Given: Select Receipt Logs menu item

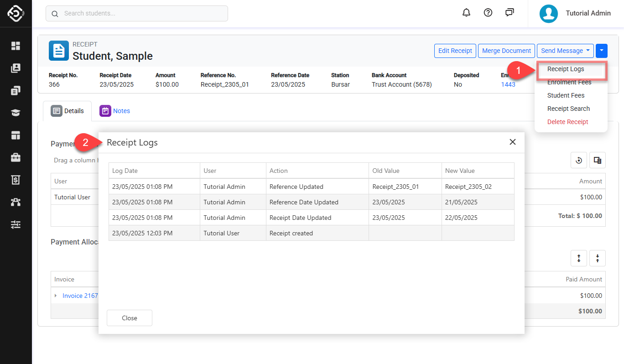Looking at the screenshot, I should (x=566, y=69).
